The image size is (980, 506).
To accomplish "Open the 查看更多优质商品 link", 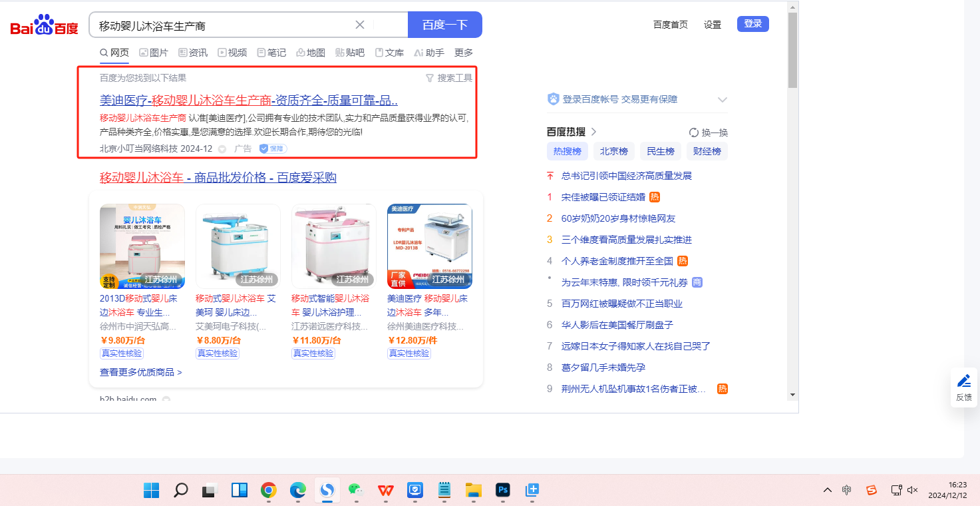I will pyautogui.click(x=141, y=372).
